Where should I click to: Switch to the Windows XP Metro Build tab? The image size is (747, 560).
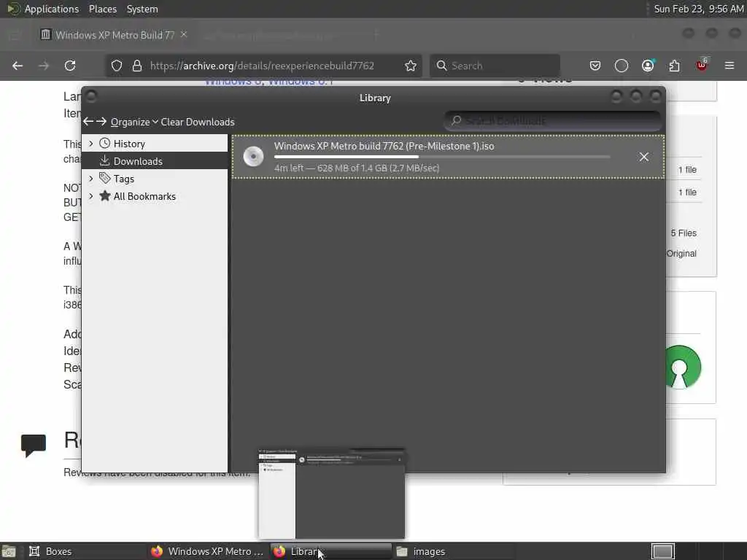tap(115, 35)
